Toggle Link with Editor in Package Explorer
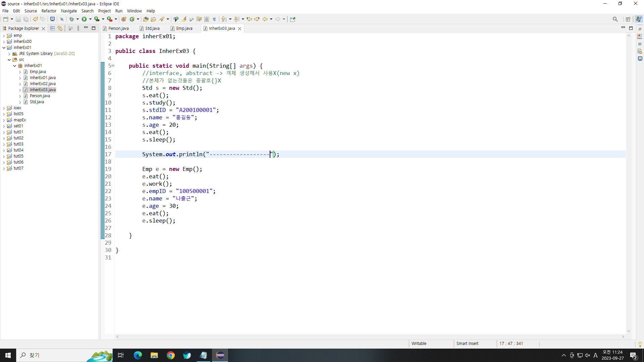The image size is (644, 362). [x=60, y=28]
